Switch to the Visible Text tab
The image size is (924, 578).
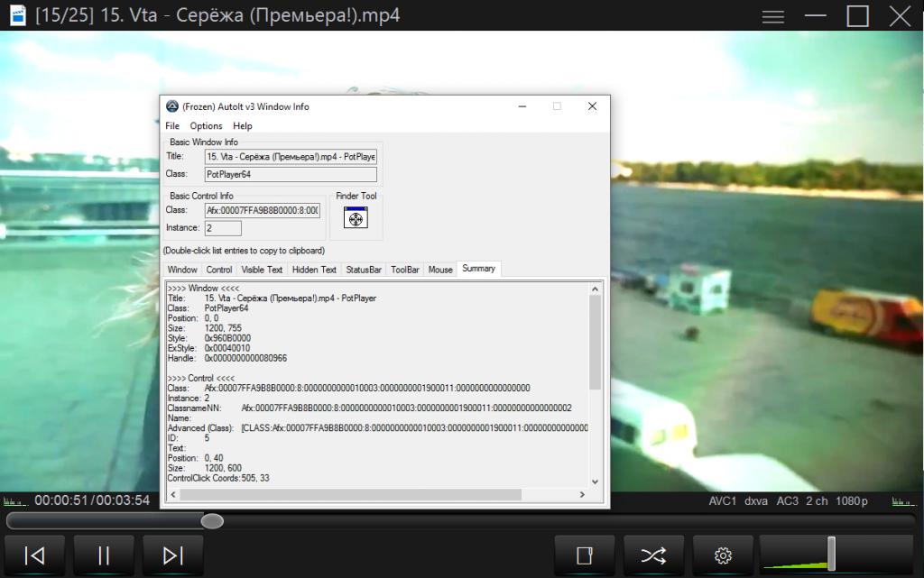(x=262, y=270)
